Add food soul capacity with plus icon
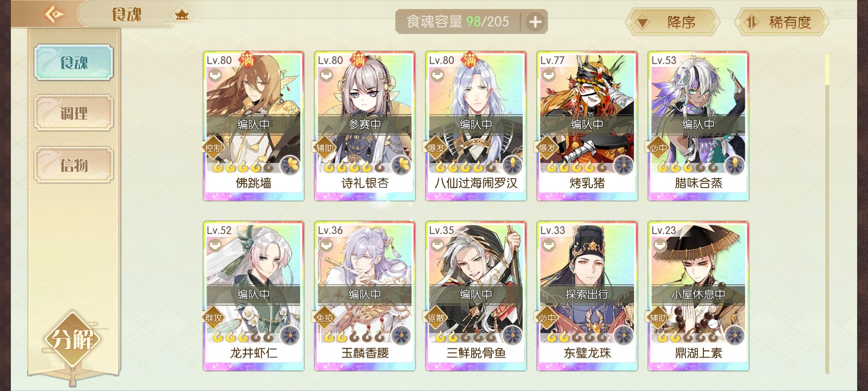The width and height of the screenshot is (868, 391). [535, 22]
